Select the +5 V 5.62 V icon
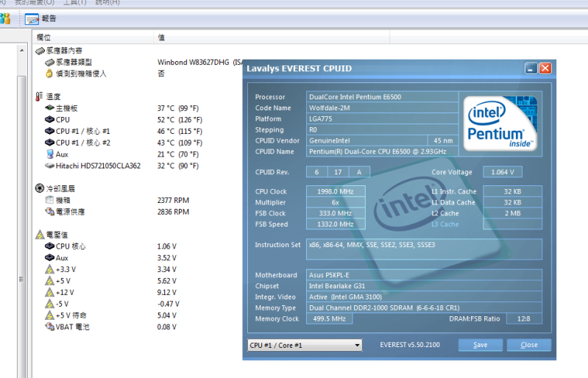 pyautogui.click(x=49, y=281)
